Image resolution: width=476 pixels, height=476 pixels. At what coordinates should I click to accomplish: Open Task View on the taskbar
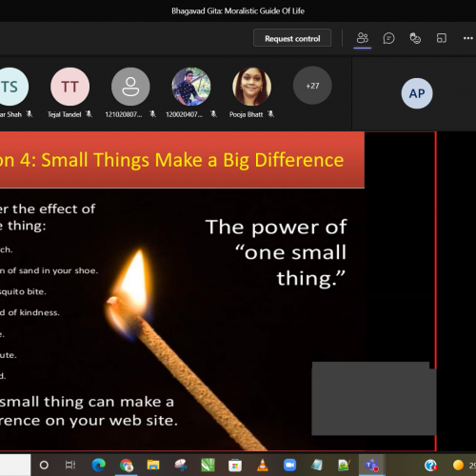point(70,466)
